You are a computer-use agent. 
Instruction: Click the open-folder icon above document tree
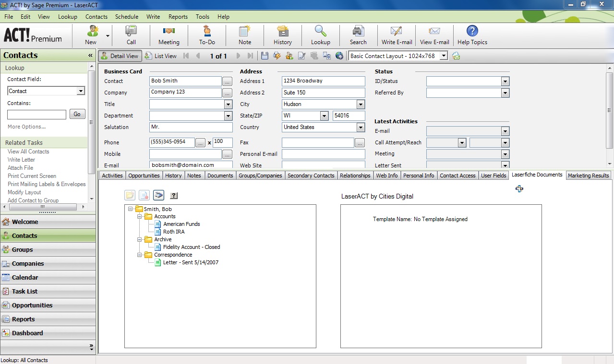(x=130, y=195)
